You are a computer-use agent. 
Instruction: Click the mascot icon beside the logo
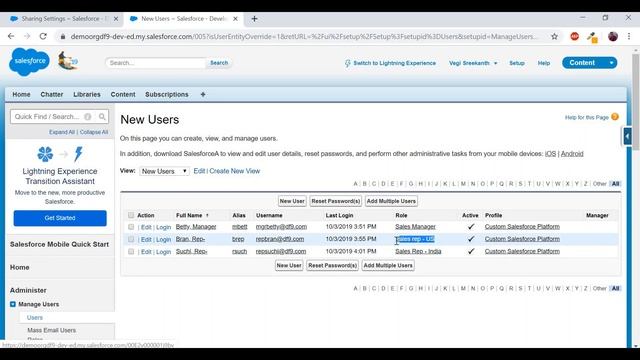pos(67,61)
